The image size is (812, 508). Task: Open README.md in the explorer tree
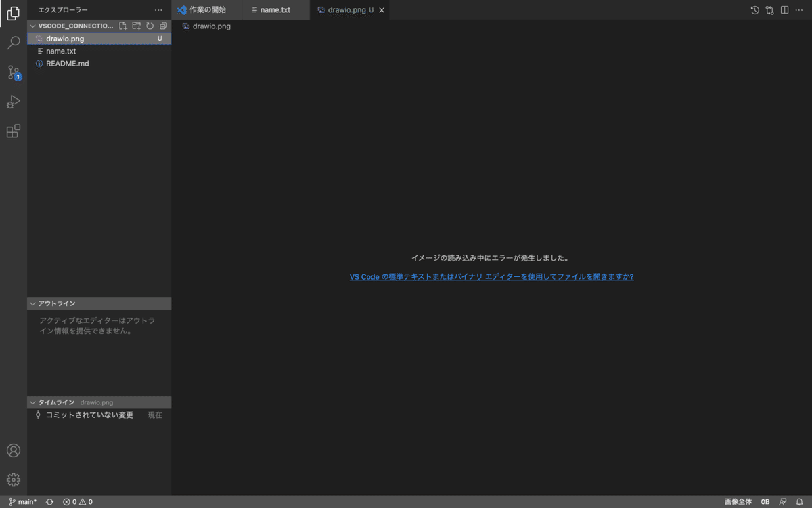[99, 63]
